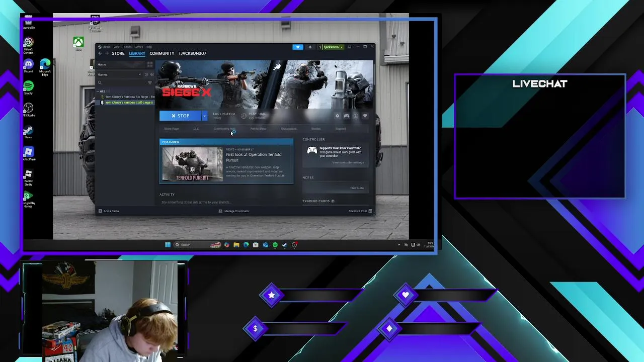The image size is (644, 362).
Task: Expand Stop button dropdown arrow
Action: (204, 116)
